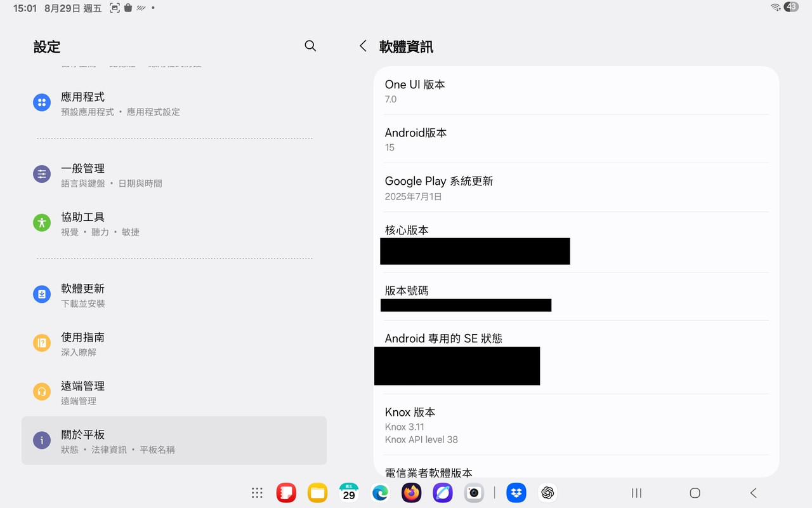
Task: Open the Calendar app showing 29
Action: point(349,493)
